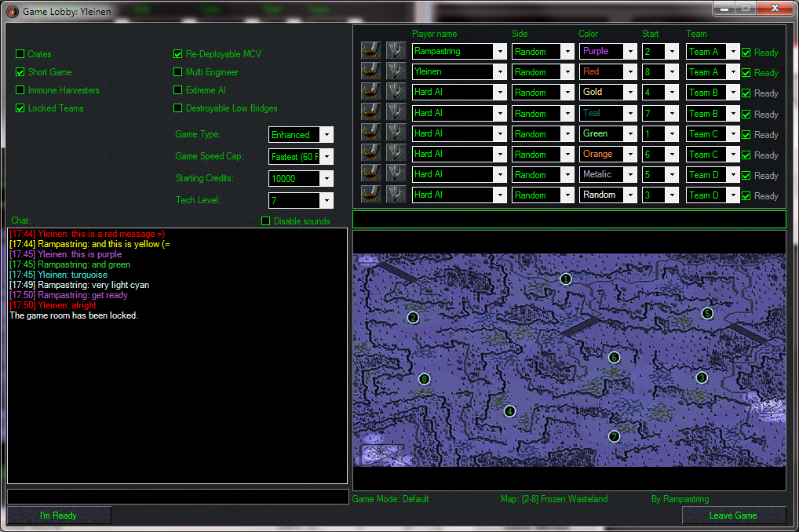This screenshot has width=799, height=532.
Task: Open the Metalic color dropdown
Action: 608,174
